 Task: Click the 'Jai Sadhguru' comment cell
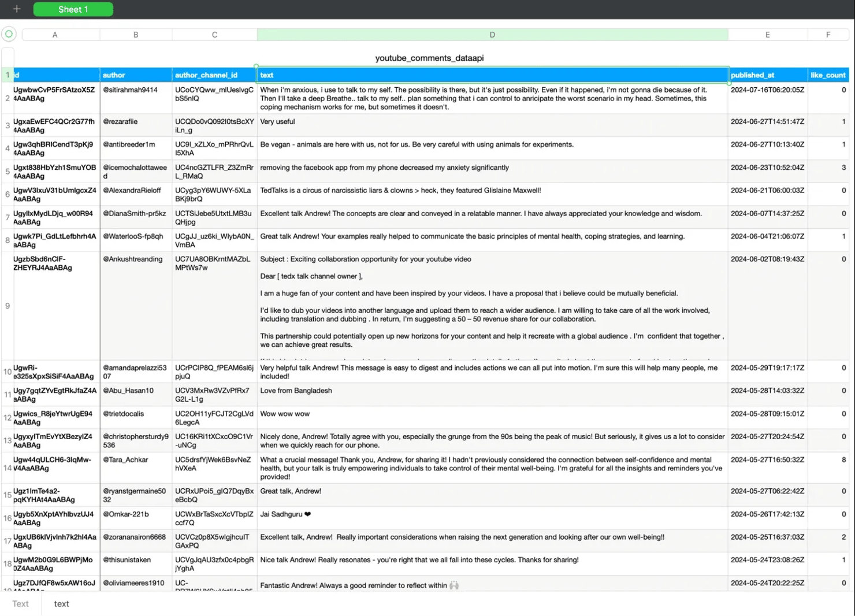coord(492,518)
